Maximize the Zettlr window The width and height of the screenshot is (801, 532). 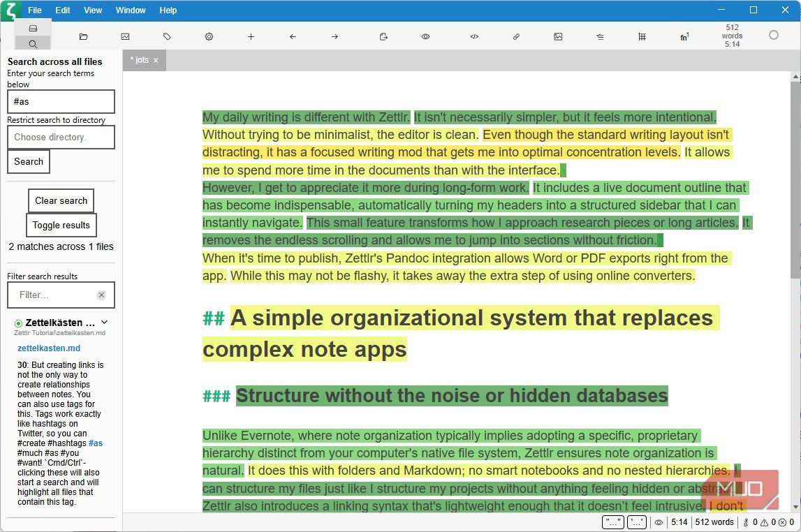pos(753,10)
